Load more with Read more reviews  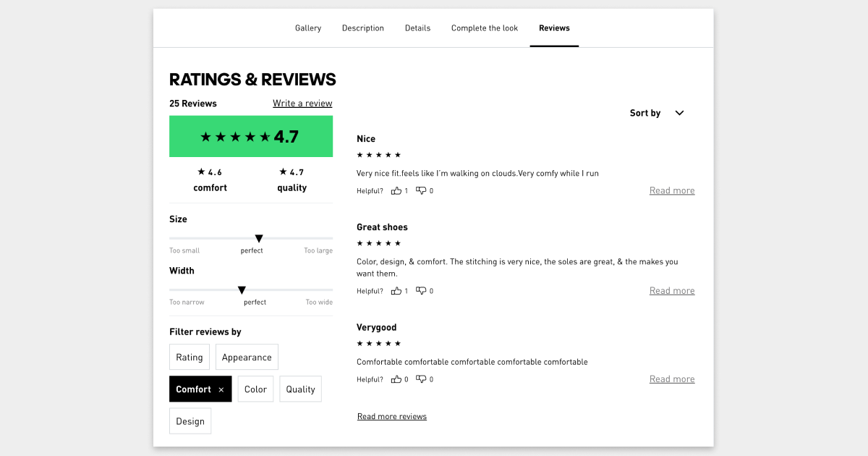point(392,417)
